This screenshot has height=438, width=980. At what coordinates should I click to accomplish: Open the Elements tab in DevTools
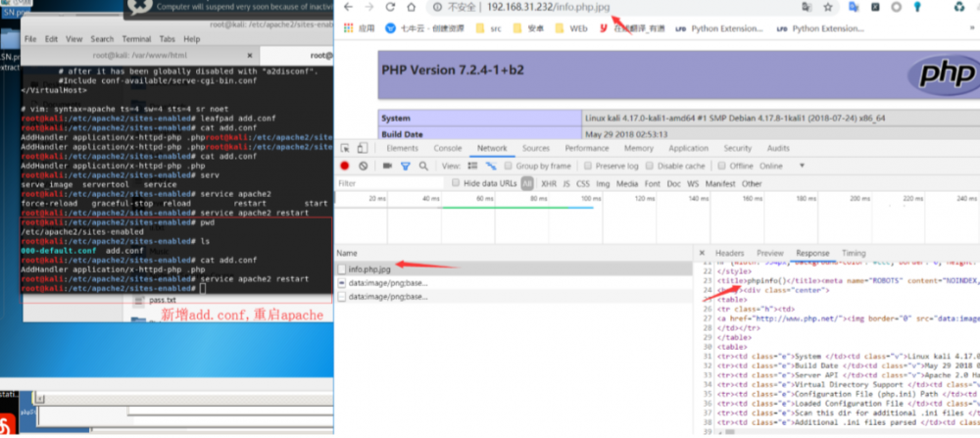[x=402, y=148]
